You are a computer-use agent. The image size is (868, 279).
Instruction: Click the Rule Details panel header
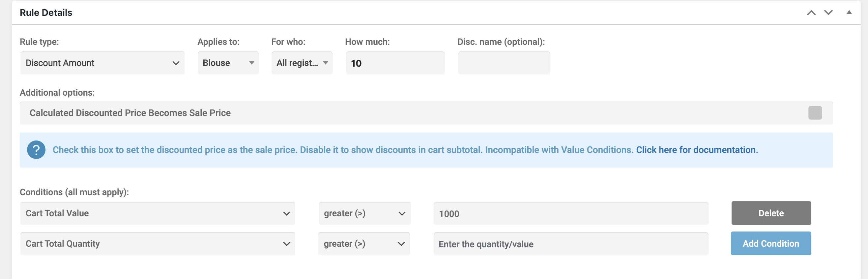pyautogui.click(x=404, y=13)
